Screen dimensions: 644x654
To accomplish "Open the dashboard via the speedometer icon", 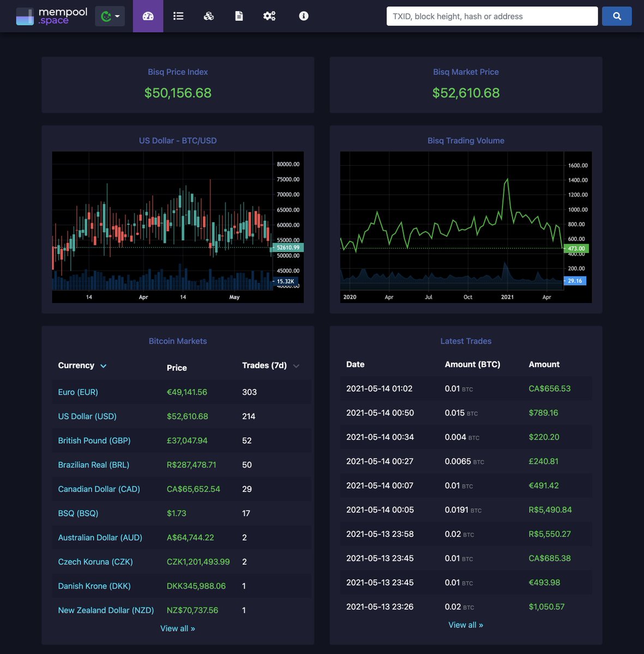I will 148,16.
